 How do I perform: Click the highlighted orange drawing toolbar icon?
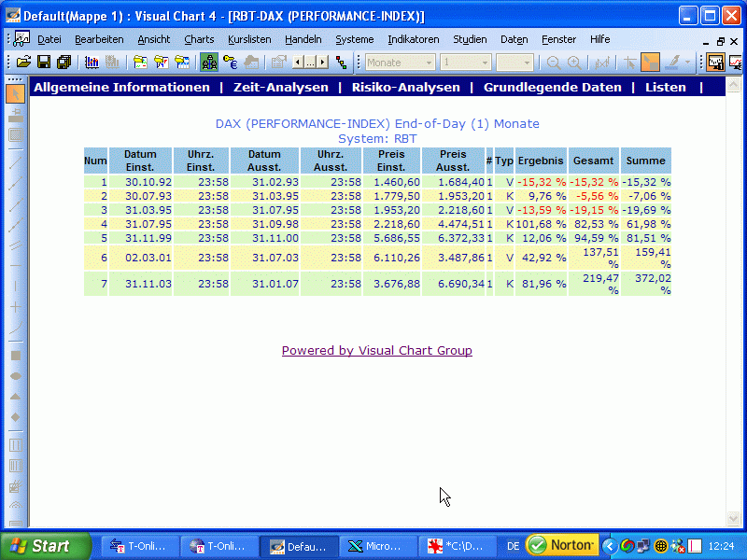point(650,63)
